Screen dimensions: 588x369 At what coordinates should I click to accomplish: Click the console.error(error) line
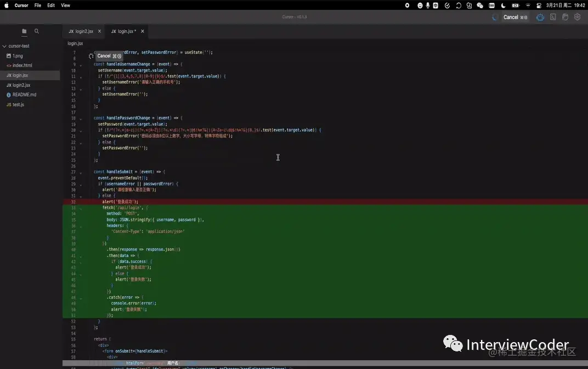pyautogui.click(x=133, y=303)
